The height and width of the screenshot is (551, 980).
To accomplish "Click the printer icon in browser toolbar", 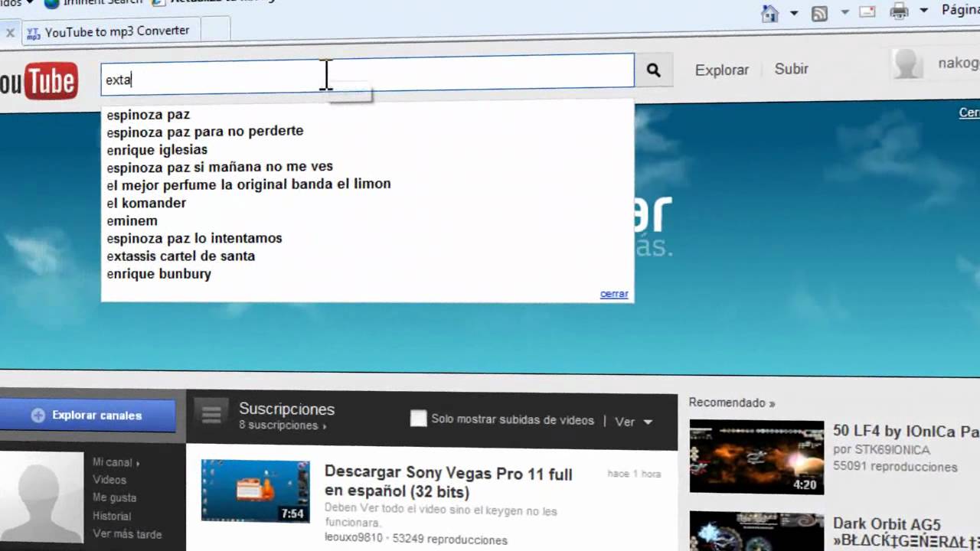I will (x=899, y=11).
